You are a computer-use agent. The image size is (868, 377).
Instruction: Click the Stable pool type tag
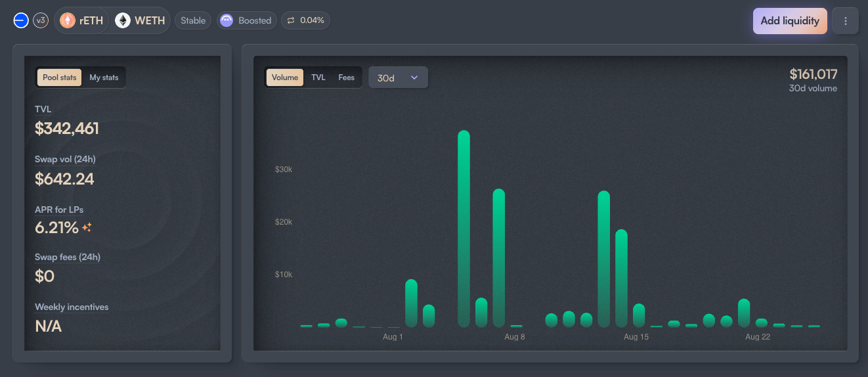[x=193, y=20]
